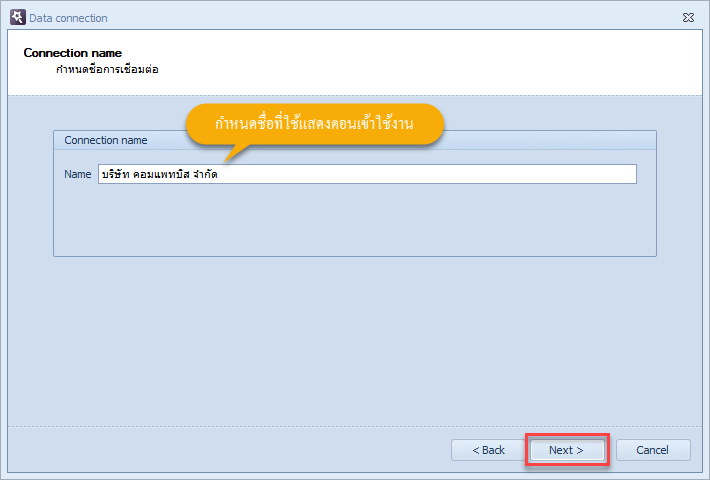Click the Data connection app icon
Image resolution: width=710 pixels, height=480 pixels.
click(x=18, y=18)
